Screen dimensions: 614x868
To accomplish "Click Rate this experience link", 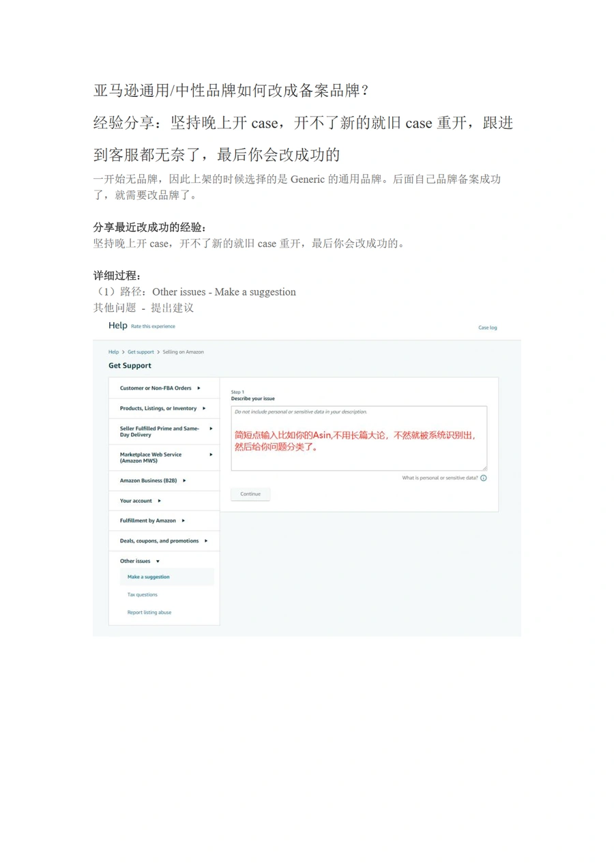I will click(153, 326).
